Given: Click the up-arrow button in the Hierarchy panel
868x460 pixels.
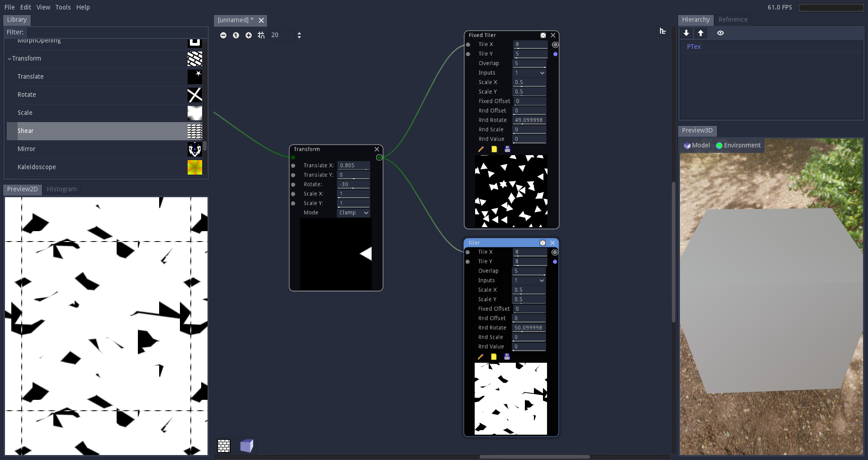Looking at the screenshot, I should [701, 33].
